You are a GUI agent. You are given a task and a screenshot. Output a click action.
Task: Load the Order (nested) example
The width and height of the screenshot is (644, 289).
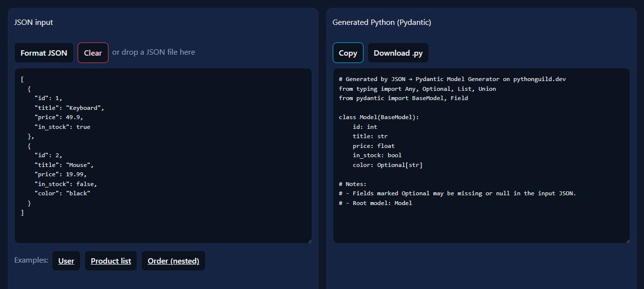173,261
